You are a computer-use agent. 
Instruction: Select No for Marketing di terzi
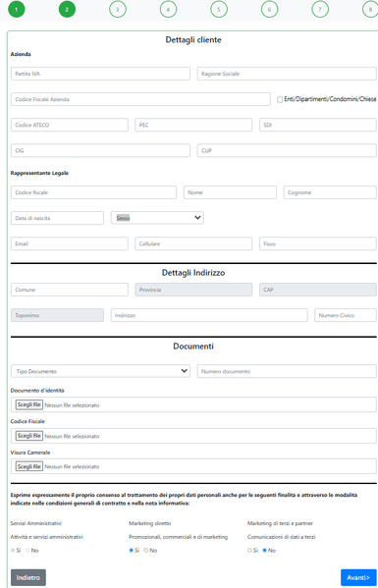click(264, 551)
